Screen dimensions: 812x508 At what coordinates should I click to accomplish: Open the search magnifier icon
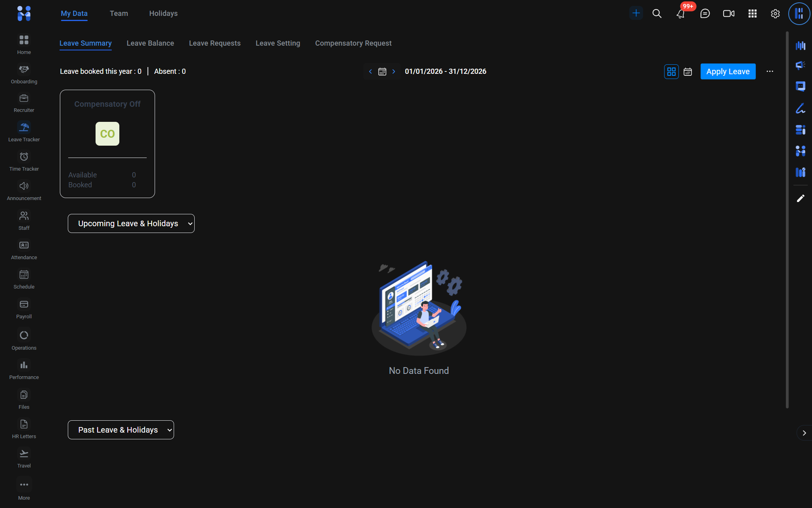point(657,13)
